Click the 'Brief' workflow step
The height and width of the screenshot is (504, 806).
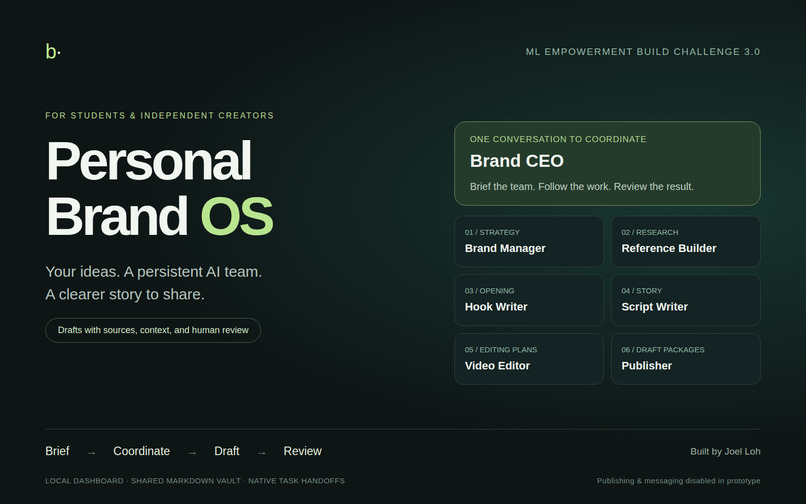[57, 451]
